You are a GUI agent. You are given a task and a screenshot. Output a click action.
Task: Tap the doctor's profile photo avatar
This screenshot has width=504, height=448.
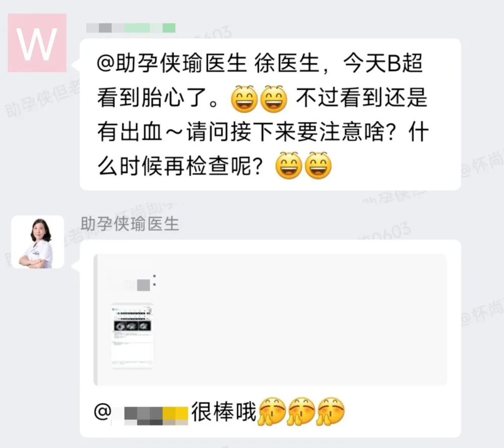[37, 242]
